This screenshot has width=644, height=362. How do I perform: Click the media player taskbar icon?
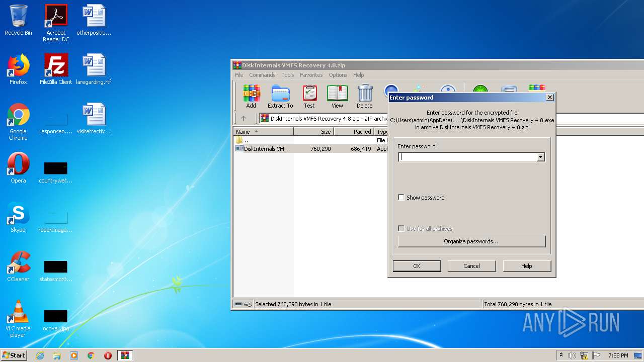click(x=74, y=355)
